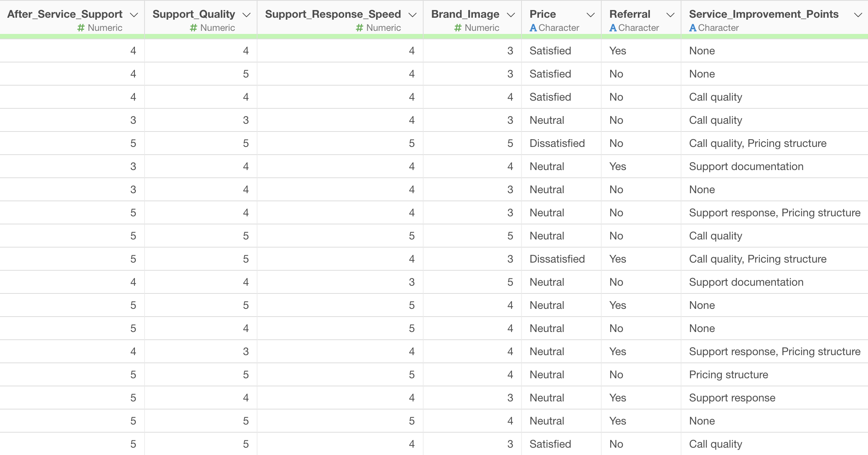Click green data bar under Brand_Image header

coord(472,36)
